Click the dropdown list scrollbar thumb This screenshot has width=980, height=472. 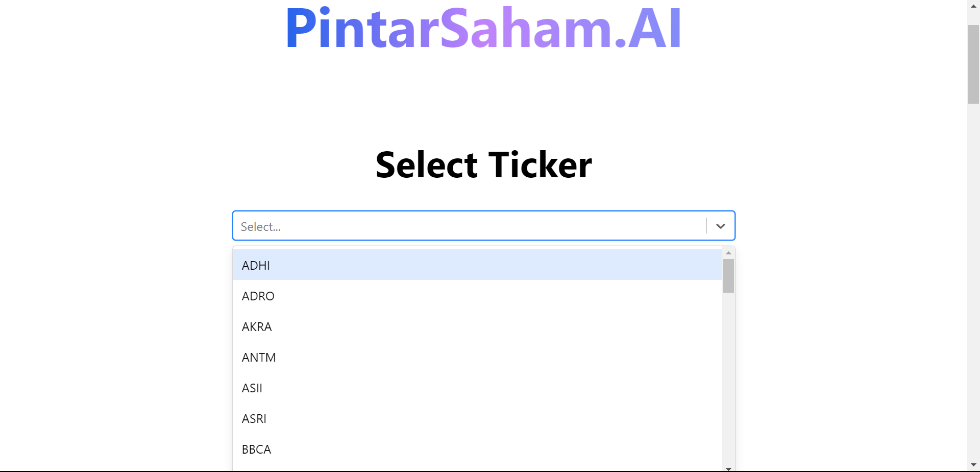click(728, 276)
